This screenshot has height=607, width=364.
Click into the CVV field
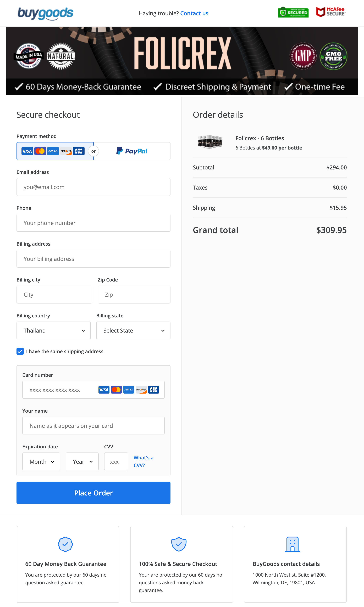[x=116, y=461]
